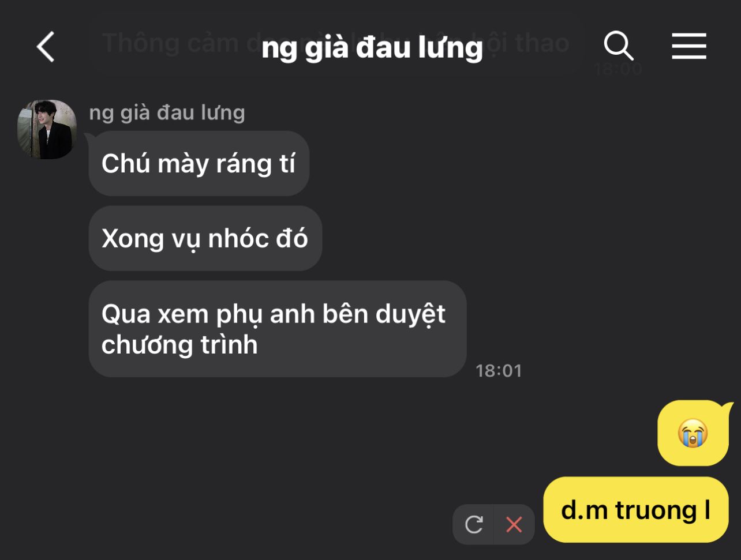741x560 pixels.
Task: Select the message Chú mày ráng tí
Action: click(x=199, y=164)
